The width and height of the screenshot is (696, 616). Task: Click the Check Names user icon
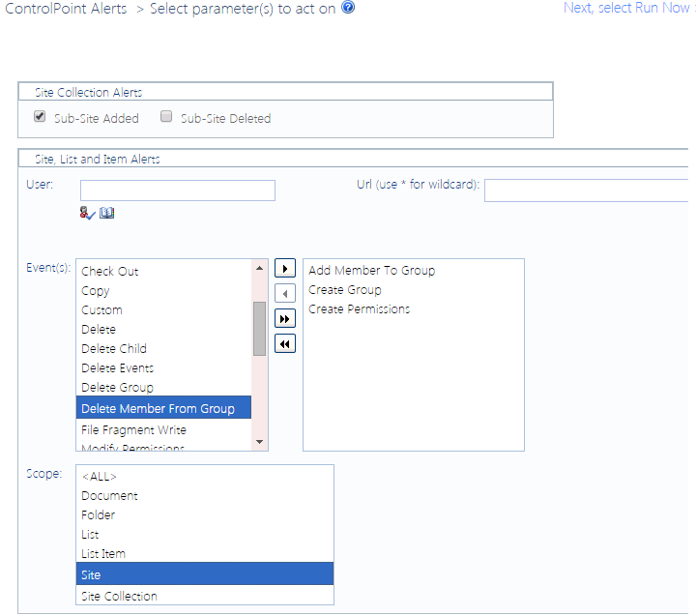87,213
